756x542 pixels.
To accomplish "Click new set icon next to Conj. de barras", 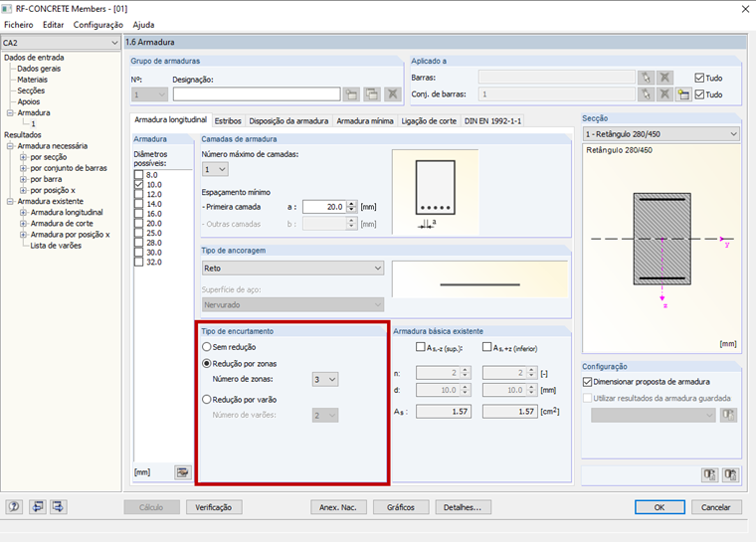I will click(x=683, y=94).
